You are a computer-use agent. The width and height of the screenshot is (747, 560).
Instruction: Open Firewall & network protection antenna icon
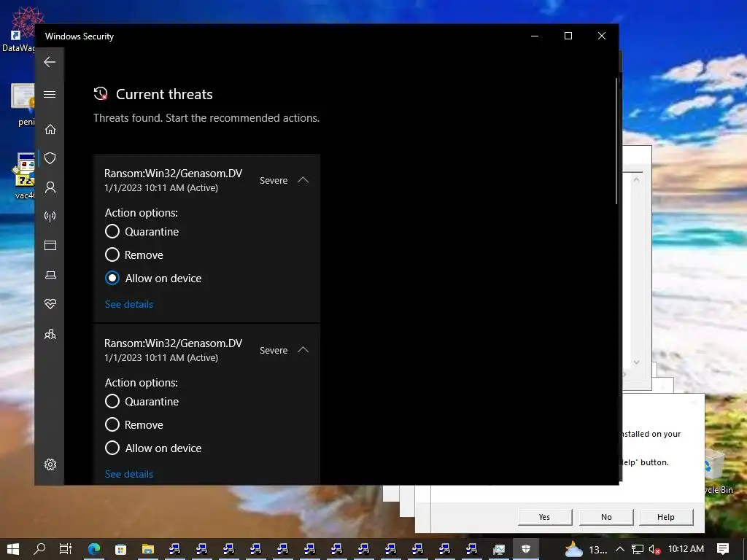[x=50, y=217]
